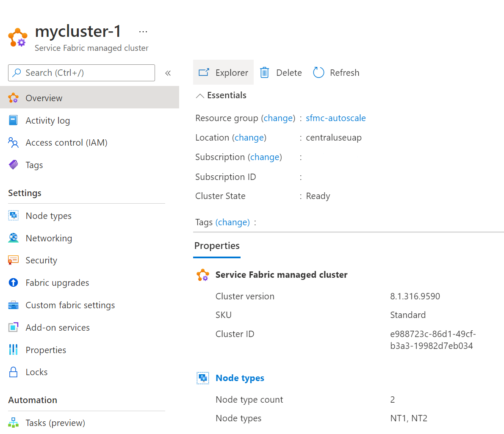Click the Locks padlock icon
Image resolution: width=504 pixels, height=434 pixels.
(13, 372)
